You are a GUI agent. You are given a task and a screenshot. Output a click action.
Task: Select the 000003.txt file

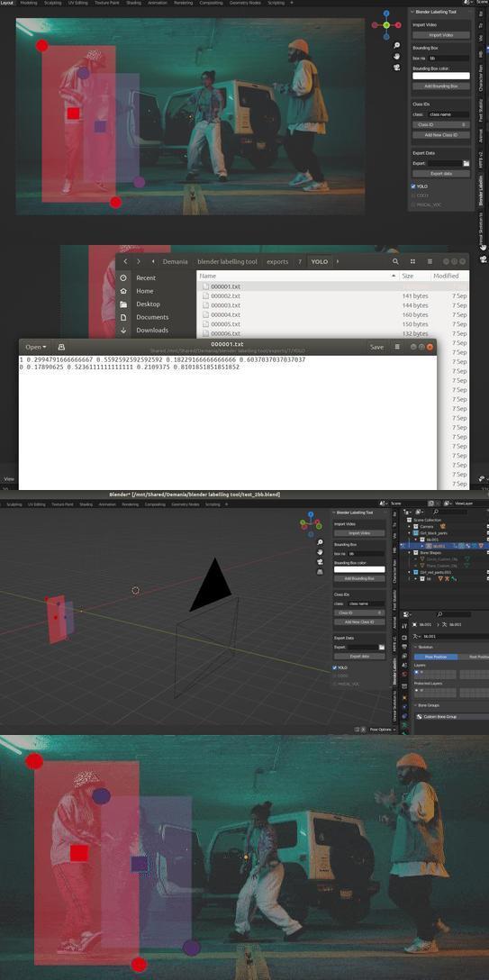225,305
